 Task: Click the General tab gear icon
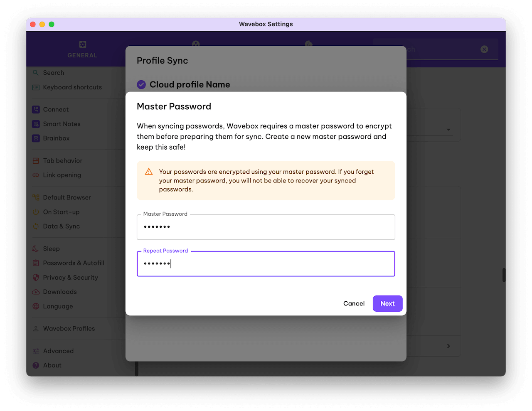(83, 44)
